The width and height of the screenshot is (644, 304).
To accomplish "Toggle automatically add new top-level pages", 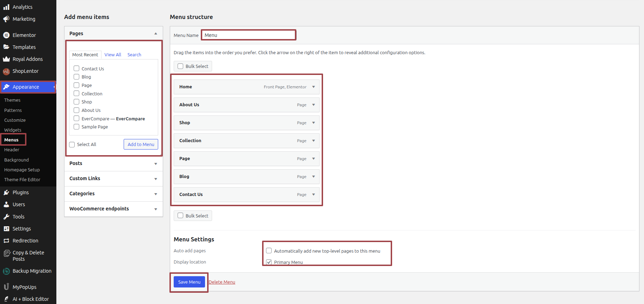I will 269,251.
